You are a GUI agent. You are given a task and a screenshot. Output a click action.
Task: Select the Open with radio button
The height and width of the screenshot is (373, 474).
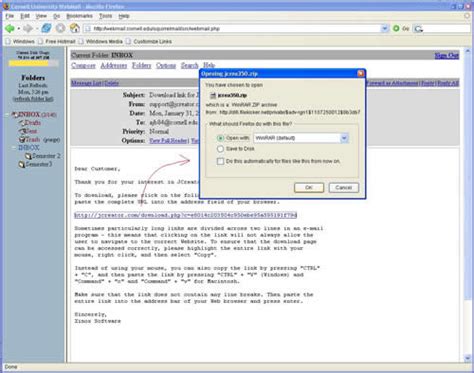click(x=220, y=138)
